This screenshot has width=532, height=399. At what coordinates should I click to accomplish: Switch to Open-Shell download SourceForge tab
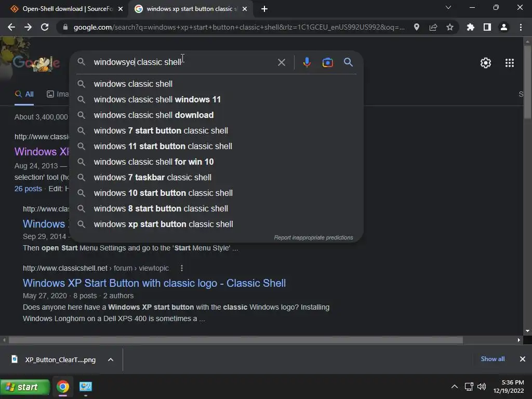click(x=64, y=9)
